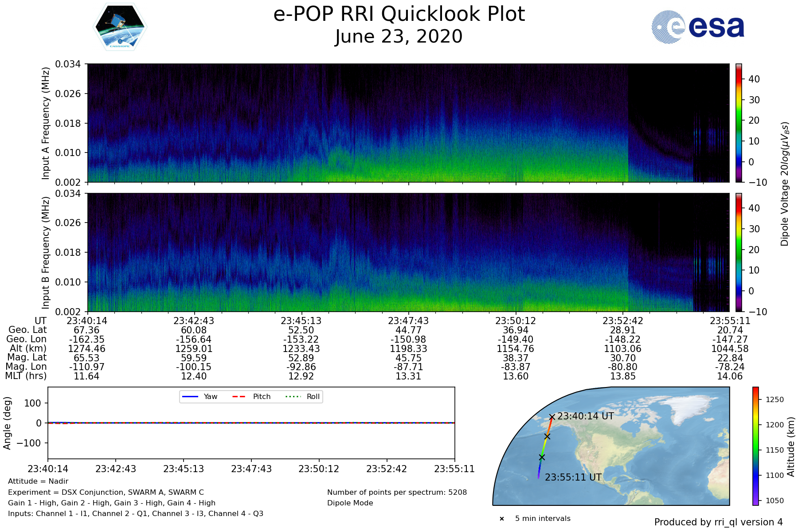
Task: Click the 'Dipole Mode' text
Action: pyautogui.click(x=350, y=503)
